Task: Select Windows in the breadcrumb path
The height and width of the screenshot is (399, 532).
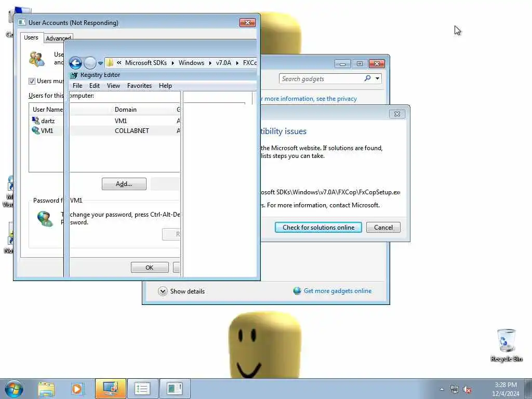Action: (x=191, y=63)
